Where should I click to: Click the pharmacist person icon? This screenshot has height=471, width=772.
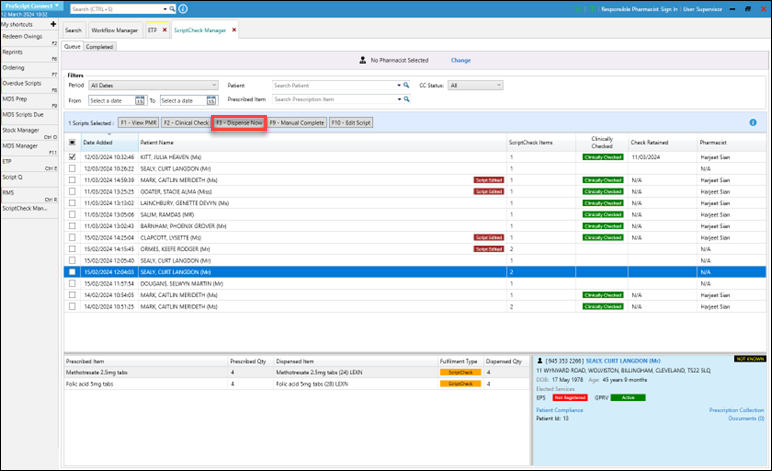362,60
